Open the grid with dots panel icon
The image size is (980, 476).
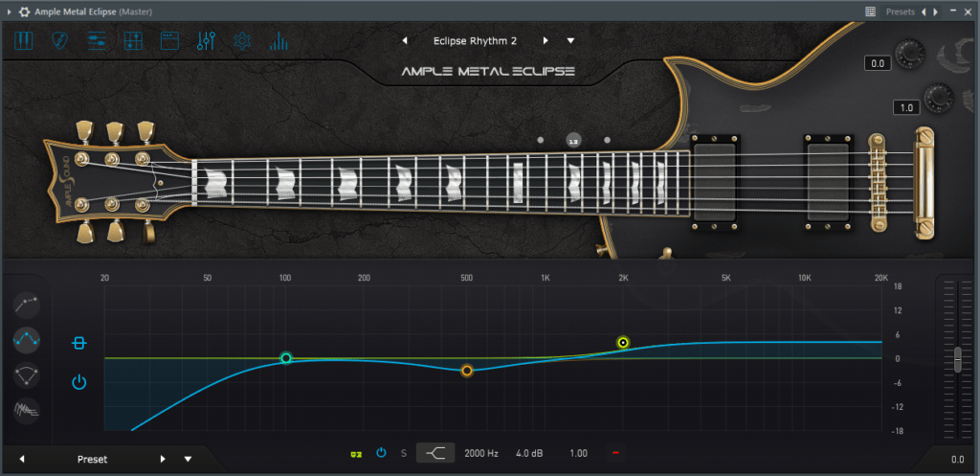(133, 41)
